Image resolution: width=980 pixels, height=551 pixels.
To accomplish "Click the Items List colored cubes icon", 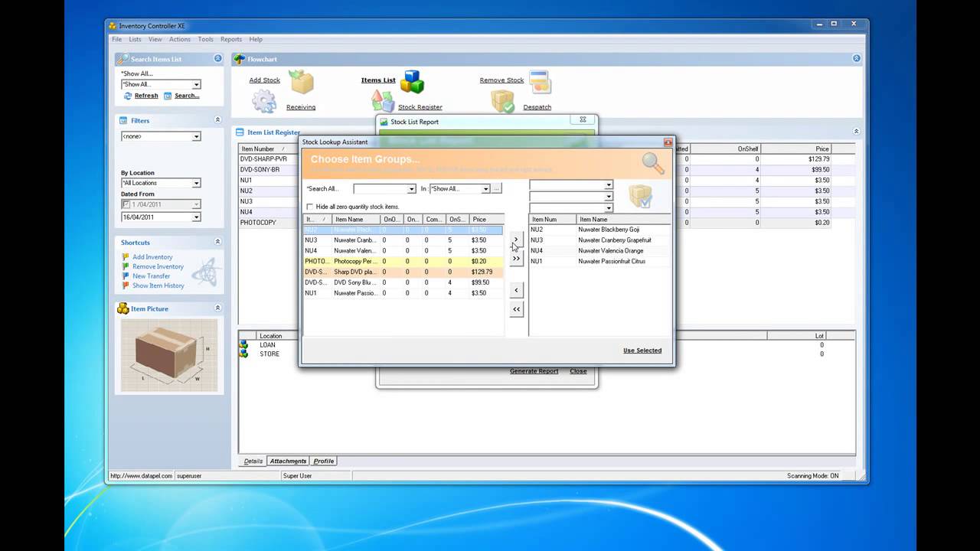I will [412, 81].
